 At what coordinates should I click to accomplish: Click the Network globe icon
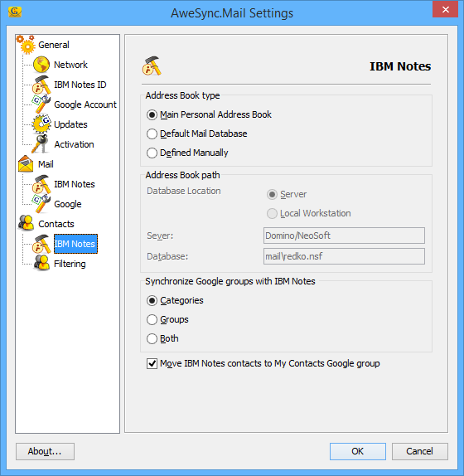(x=41, y=65)
